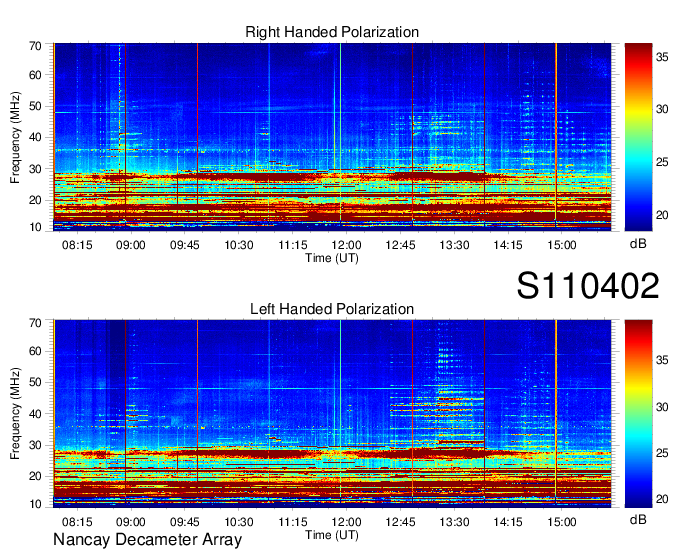This screenshot has height=552, width=680.
Task: Click 12:00 tick on left-handed plot time axis
Action: (347, 522)
